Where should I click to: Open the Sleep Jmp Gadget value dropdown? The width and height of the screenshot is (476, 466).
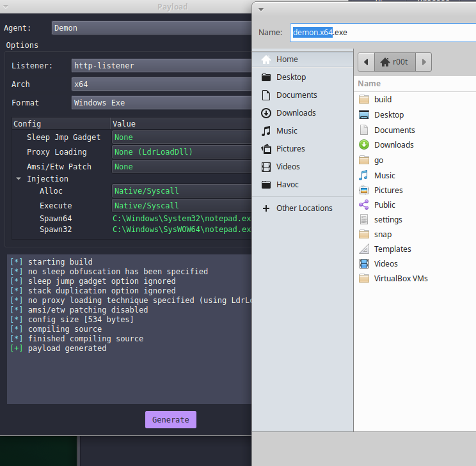tap(182, 137)
